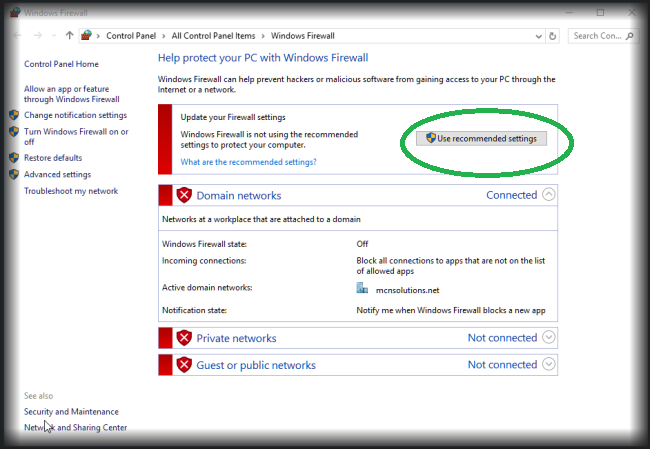Open Security and Maintenance link
The height and width of the screenshot is (449, 650).
coord(71,411)
